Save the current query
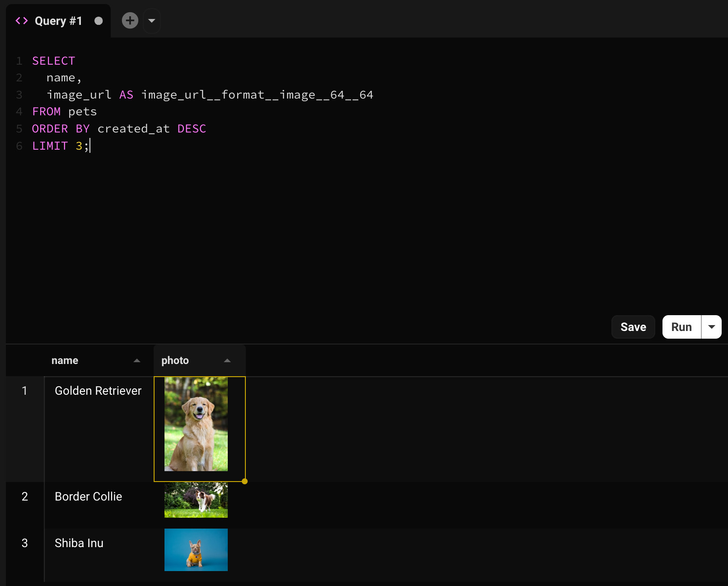The height and width of the screenshot is (586, 728). tap(633, 327)
